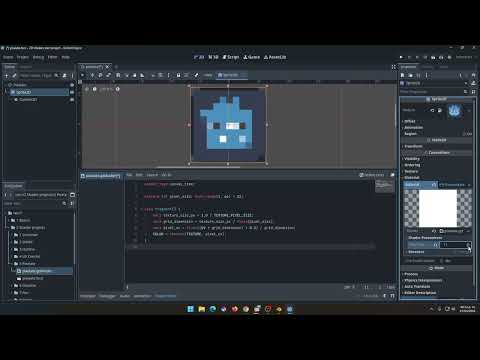Open the Texture resource dropdown arrow
The image size is (480, 360).
[x=469, y=110]
